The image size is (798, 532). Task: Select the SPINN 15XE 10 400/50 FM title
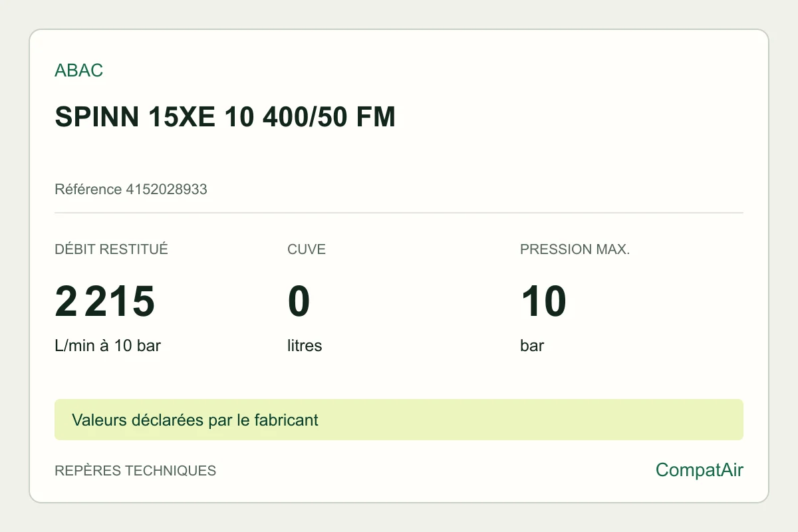tap(225, 117)
